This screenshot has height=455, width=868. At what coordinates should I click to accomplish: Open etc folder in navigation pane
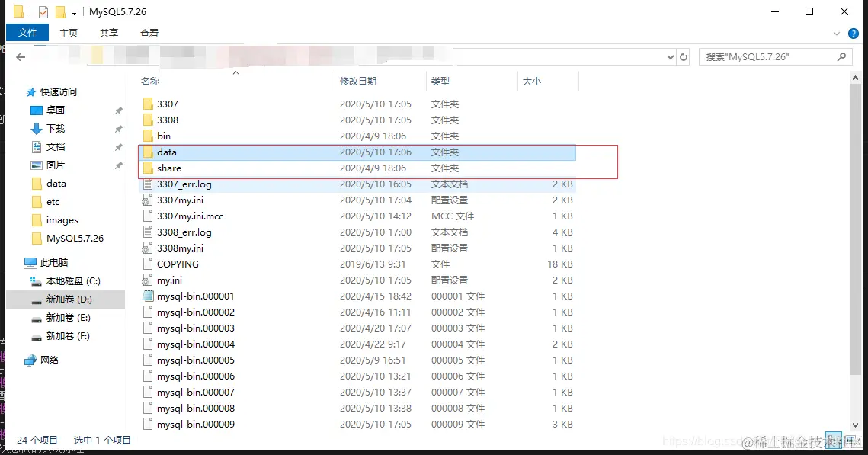(x=53, y=201)
